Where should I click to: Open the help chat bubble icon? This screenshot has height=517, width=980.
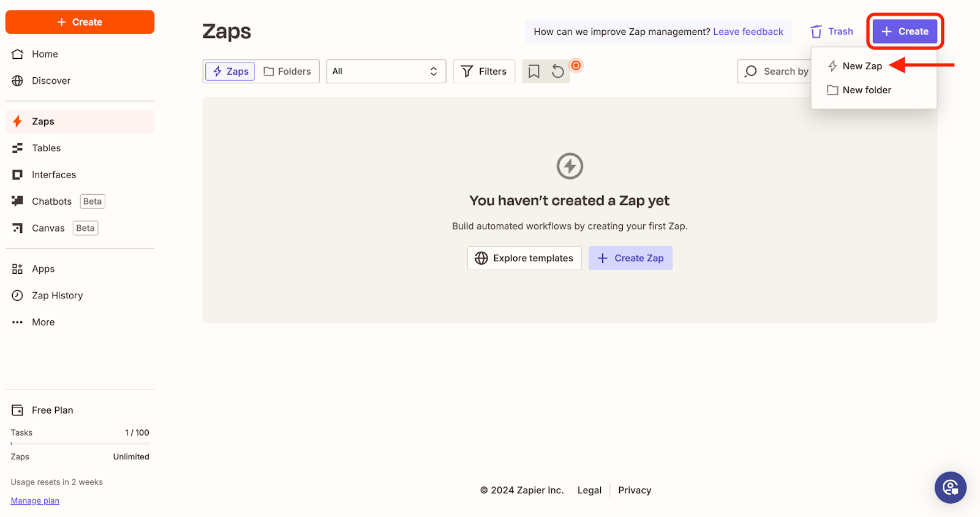pyautogui.click(x=950, y=488)
